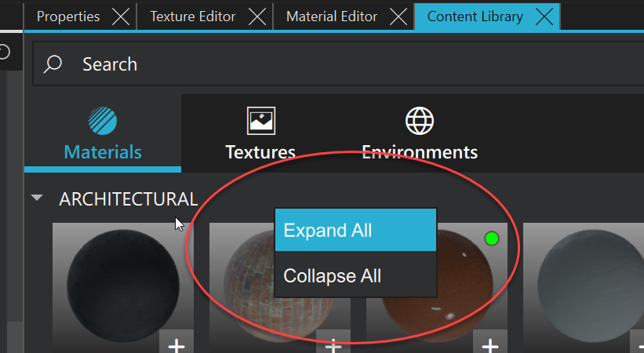Add the black sphere material with plus
644x353 pixels.
(177, 344)
